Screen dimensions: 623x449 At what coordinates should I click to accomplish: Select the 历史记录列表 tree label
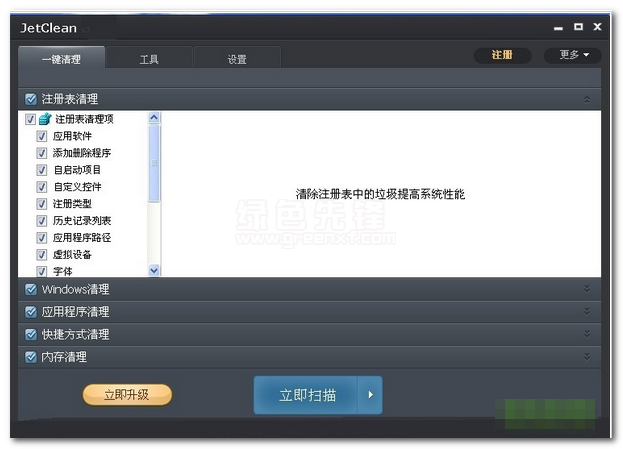(x=82, y=221)
